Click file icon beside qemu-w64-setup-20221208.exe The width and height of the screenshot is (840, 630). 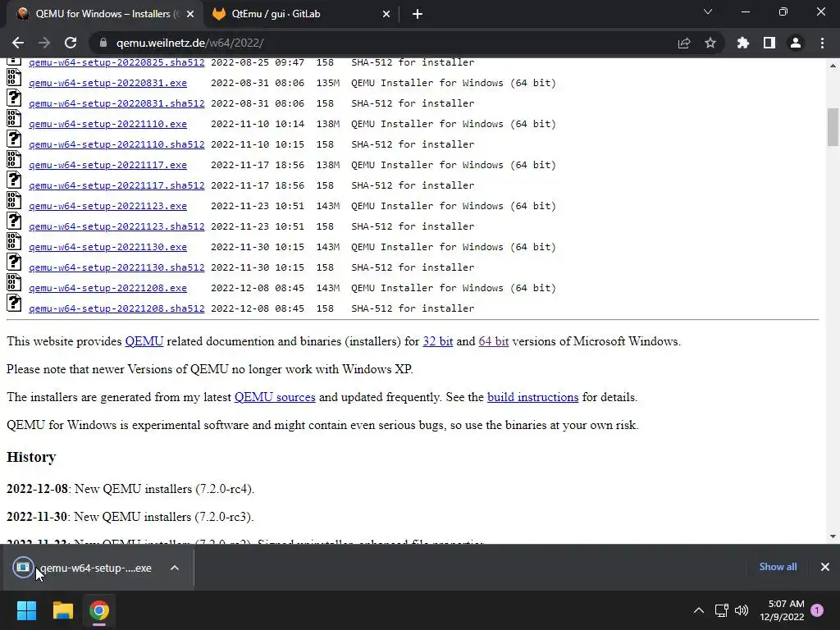(x=14, y=282)
